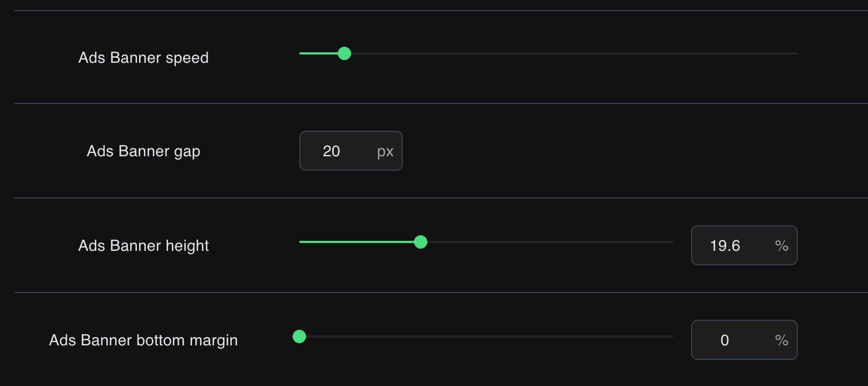Click the px unit in gap field

385,151
